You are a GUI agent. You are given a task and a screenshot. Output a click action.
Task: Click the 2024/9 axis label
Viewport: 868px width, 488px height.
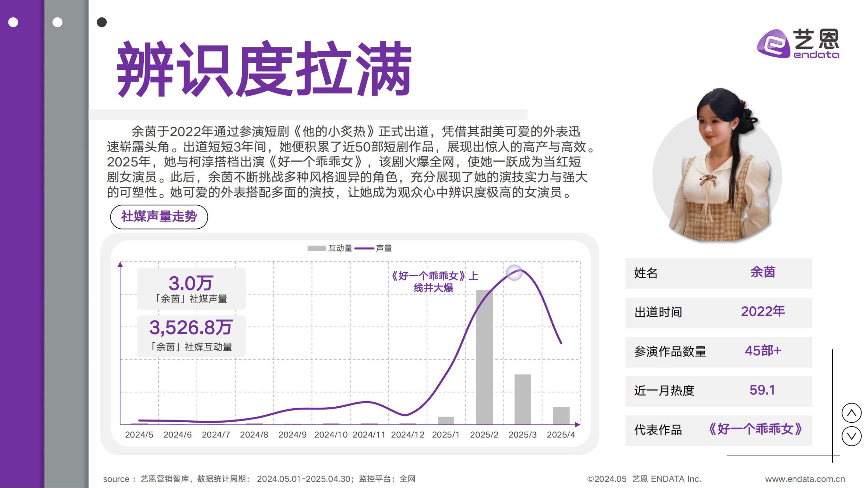pos(292,435)
